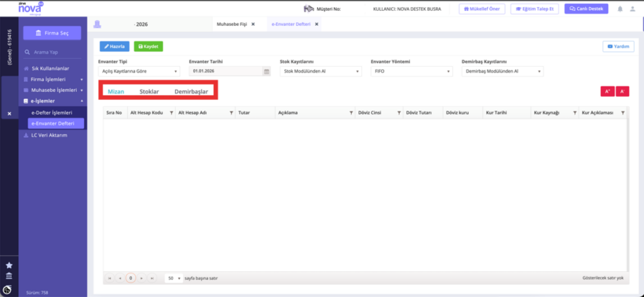This screenshot has width=644, height=297.
Task: Click the current page number 0
Action: click(x=131, y=278)
